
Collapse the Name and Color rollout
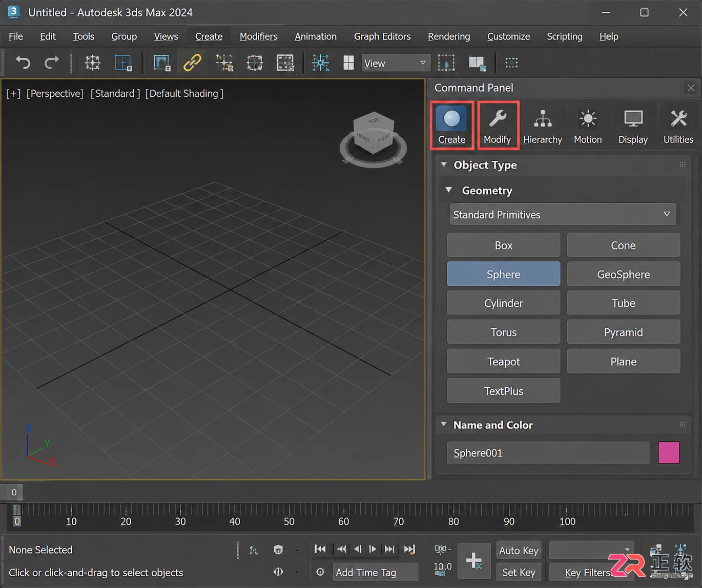pyautogui.click(x=444, y=425)
